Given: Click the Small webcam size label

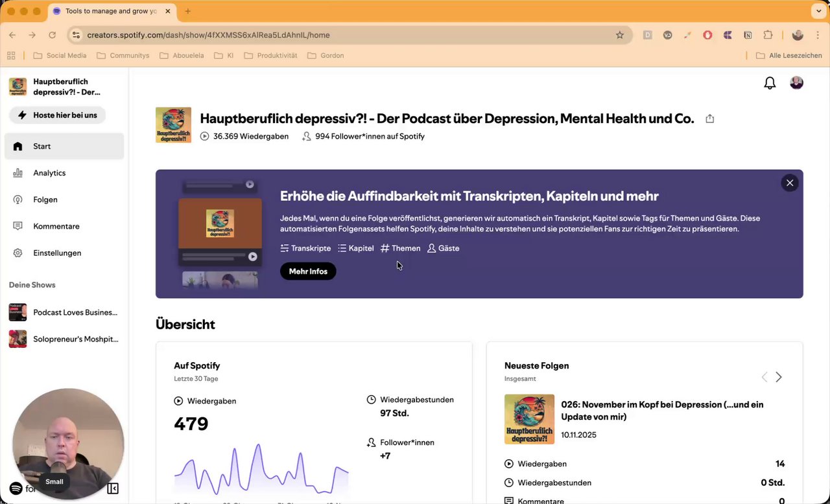Looking at the screenshot, I should (54, 481).
